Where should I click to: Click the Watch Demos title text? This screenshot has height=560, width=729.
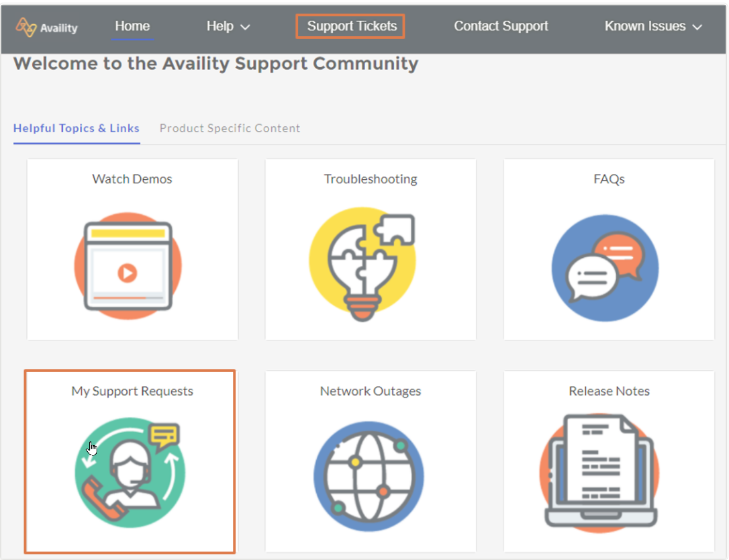click(x=132, y=179)
